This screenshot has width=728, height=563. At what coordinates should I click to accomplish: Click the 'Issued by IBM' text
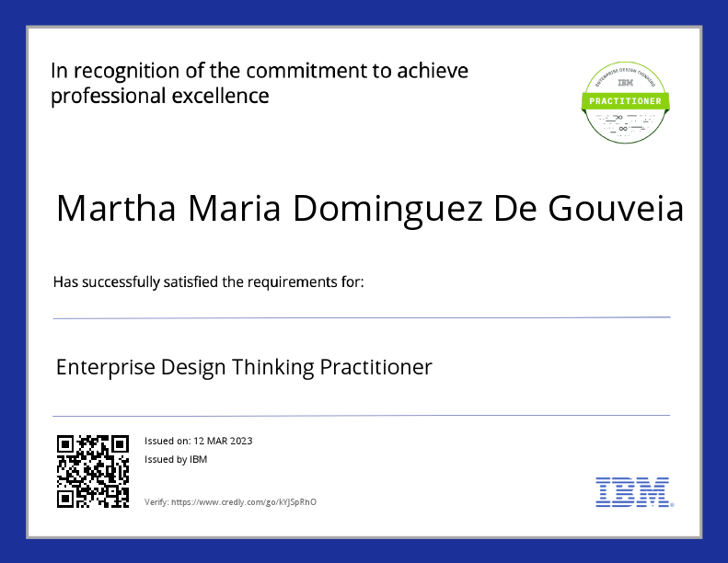(176, 459)
